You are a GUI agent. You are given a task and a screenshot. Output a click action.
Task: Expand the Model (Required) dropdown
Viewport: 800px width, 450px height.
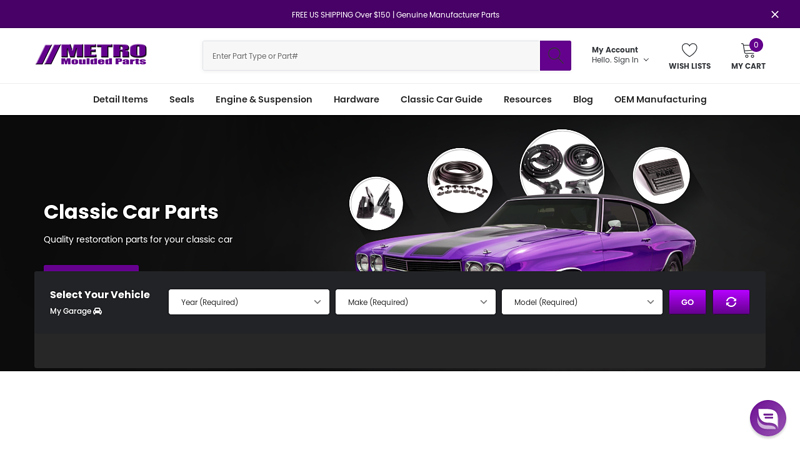click(x=581, y=302)
